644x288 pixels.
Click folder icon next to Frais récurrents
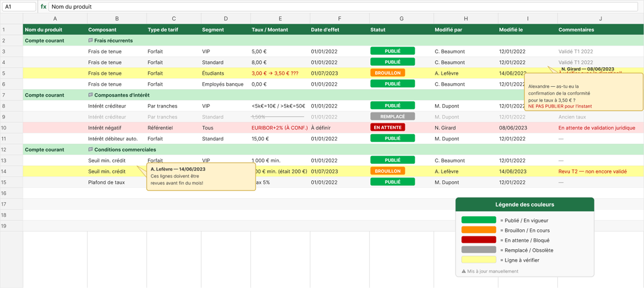coord(90,40)
